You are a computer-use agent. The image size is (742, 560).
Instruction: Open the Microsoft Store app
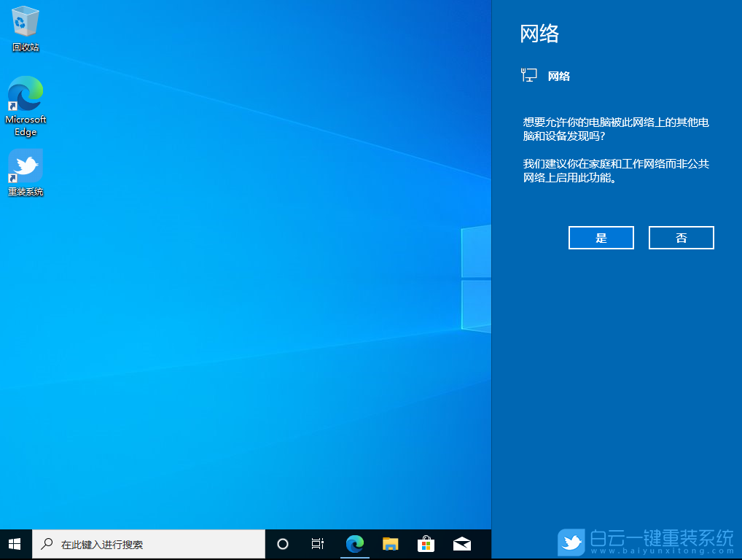[426, 543]
